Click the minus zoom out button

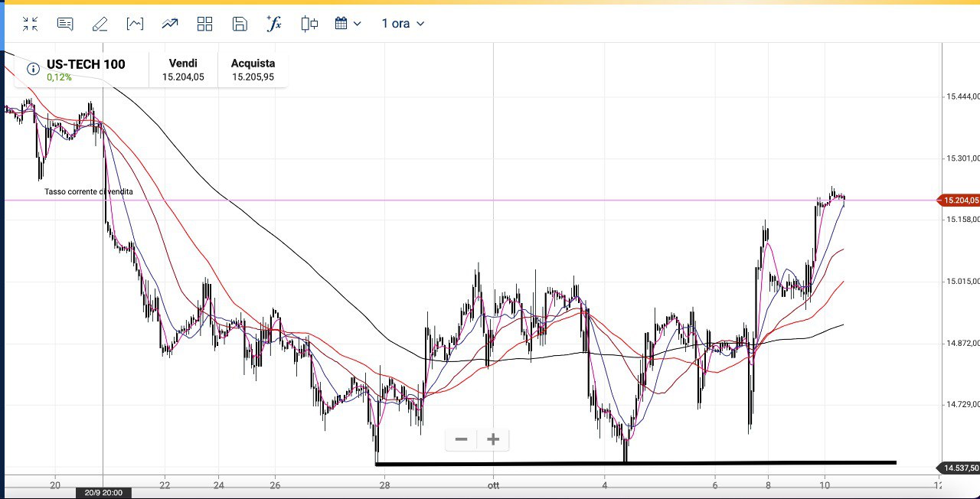(461, 439)
